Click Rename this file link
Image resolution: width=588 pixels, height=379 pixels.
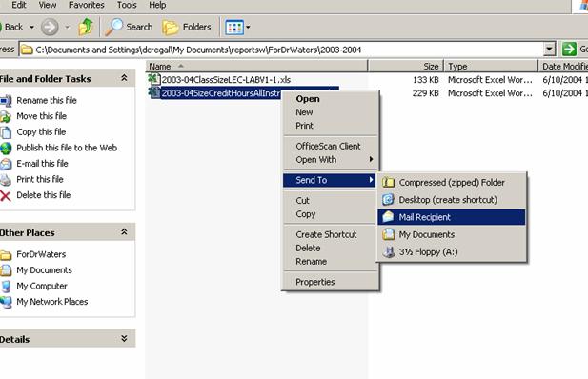pyautogui.click(x=47, y=101)
